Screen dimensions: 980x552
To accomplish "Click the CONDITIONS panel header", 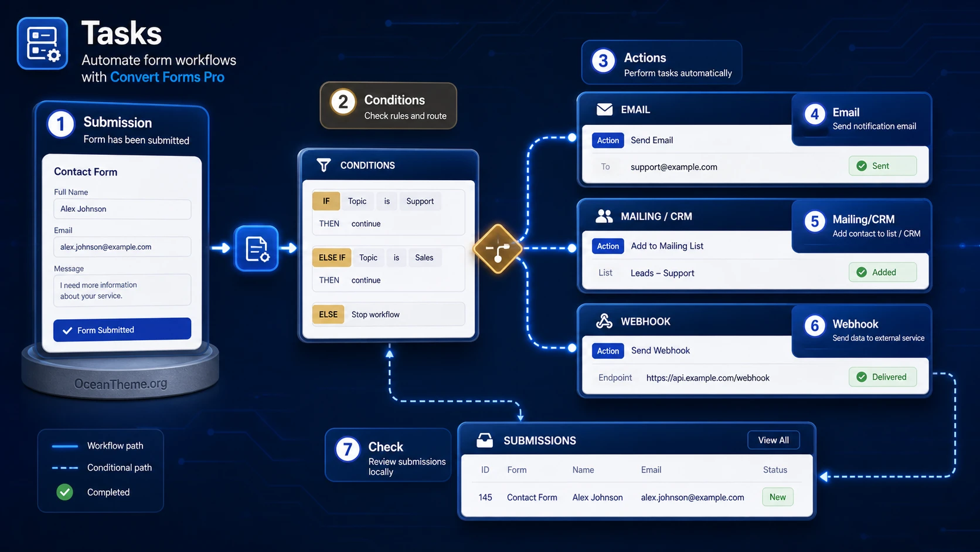I will [389, 165].
